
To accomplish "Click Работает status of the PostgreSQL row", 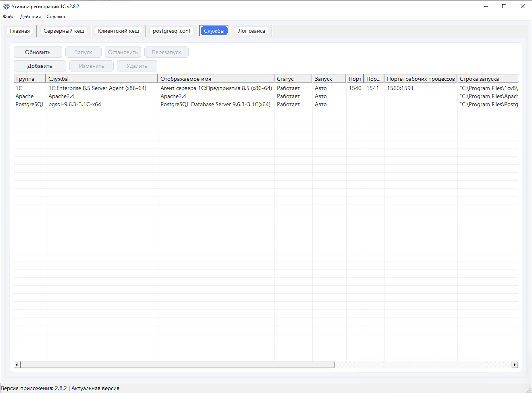I will click(293, 104).
